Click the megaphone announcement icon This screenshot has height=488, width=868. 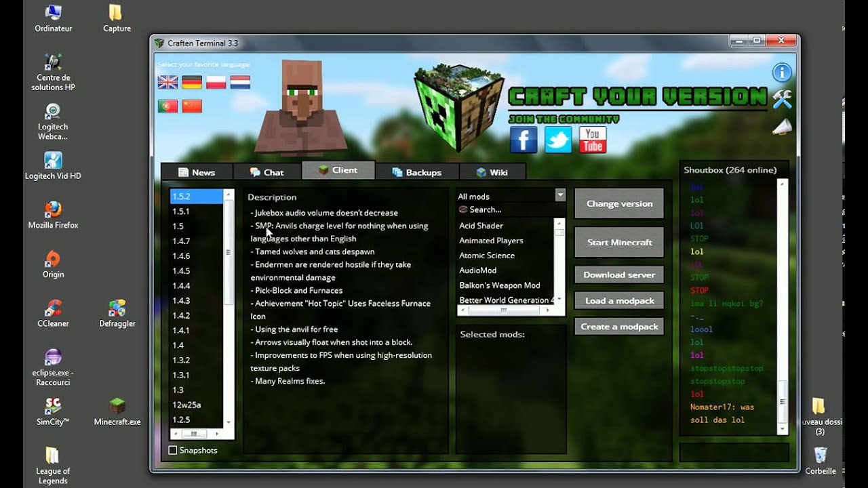pos(782,127)
